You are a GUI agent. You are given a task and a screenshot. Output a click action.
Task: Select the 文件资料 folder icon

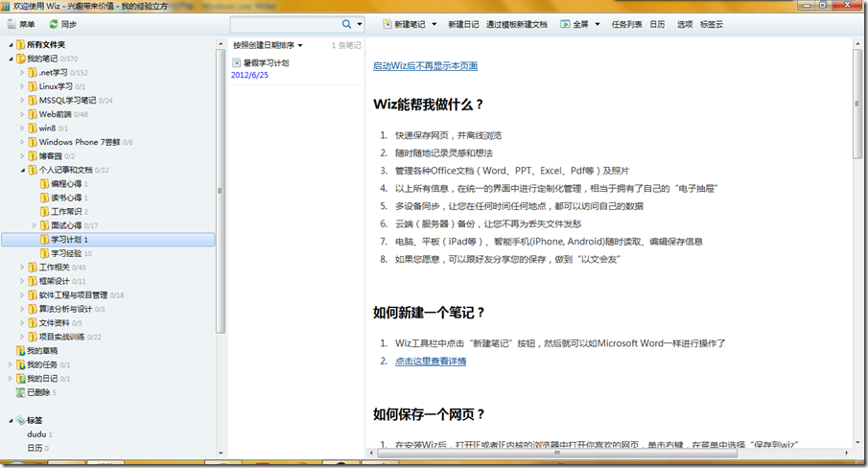point(33,322)
